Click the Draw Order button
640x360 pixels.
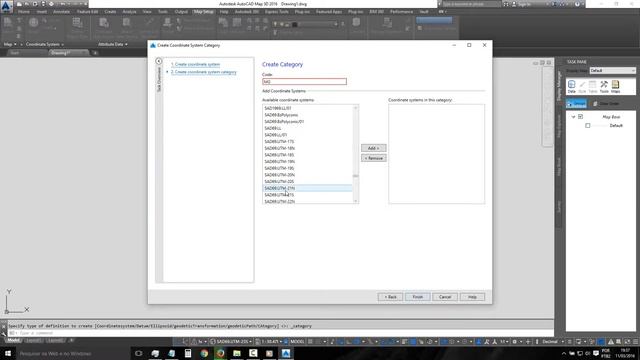(607, 104)
